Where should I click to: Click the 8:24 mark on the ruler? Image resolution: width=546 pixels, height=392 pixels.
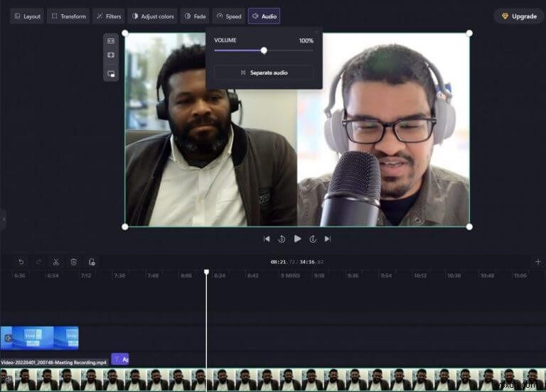pyautogui.click(x=220, y=276)
